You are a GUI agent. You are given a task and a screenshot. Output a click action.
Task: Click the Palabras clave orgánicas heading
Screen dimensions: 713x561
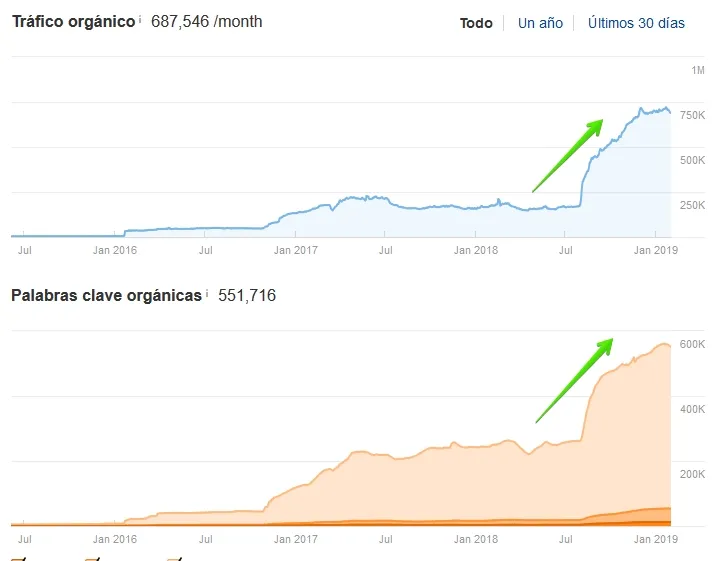click(x=106, y=296)
